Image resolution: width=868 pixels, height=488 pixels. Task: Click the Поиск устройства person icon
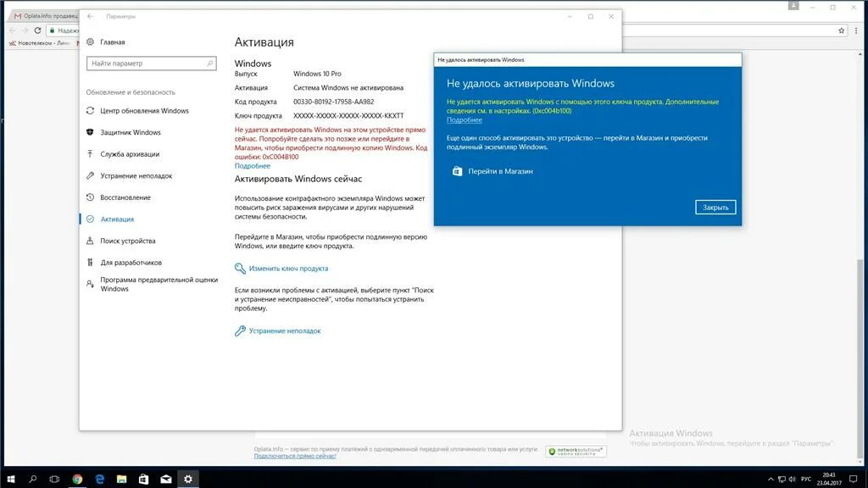tap(90, 241)
